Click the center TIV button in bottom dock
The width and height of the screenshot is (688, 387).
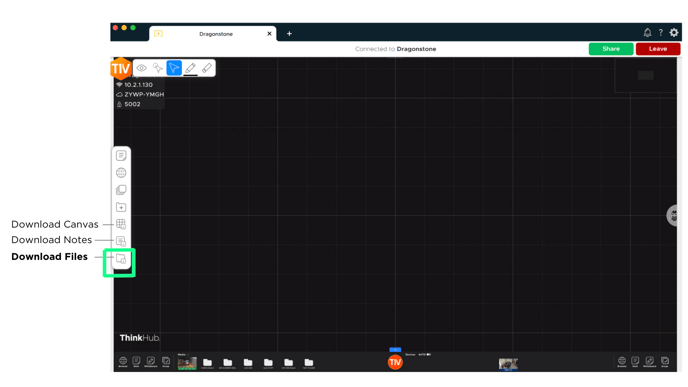click(x=395, y=362)
